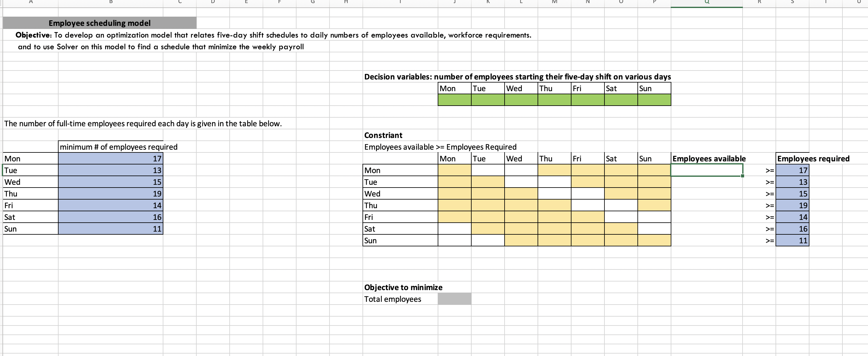Select column B header
The width and height of the screenshot is (868, 356).
(111, 3)
